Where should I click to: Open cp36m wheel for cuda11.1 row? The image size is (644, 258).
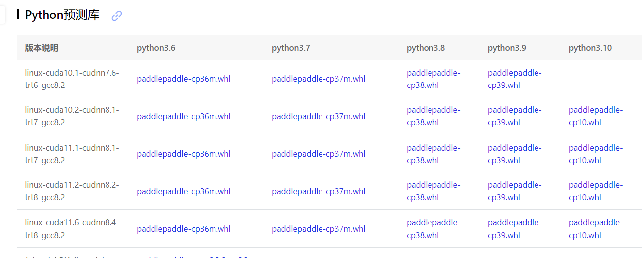point(184,154)
